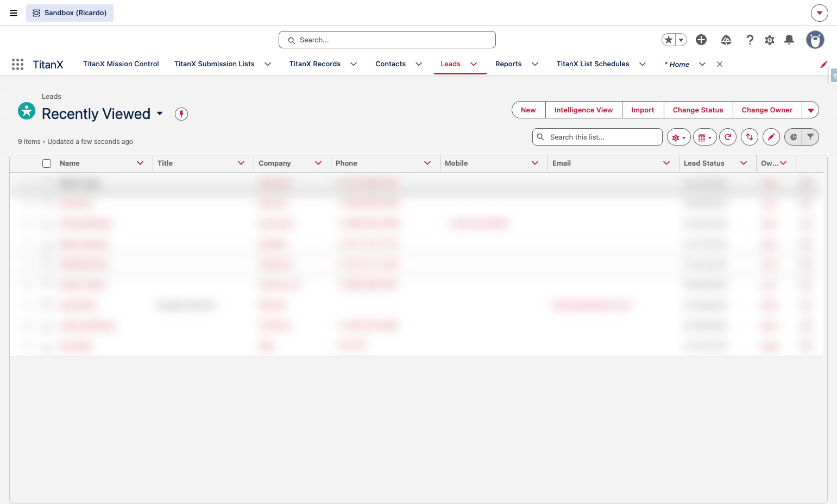837x504 pixels.
Task: Open the Global Actions plus icon
Action: point(701,40)
